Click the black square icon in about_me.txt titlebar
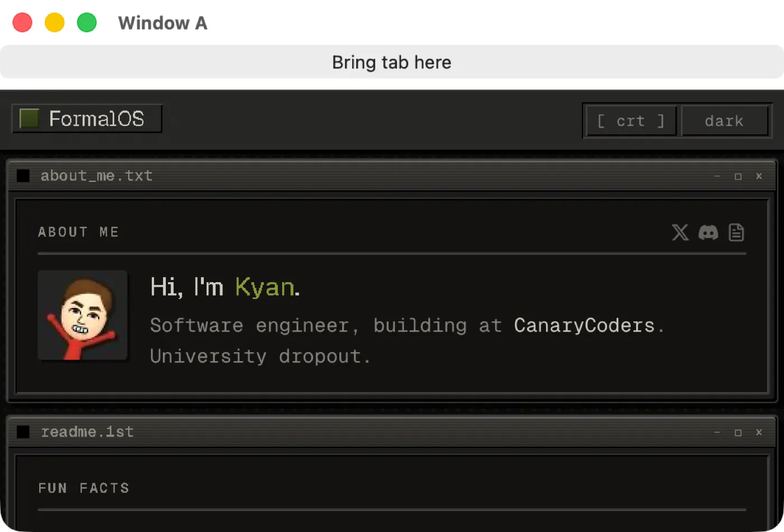This screenshot has height=532, width=784. pyautogui.click(x=23, y=176)
